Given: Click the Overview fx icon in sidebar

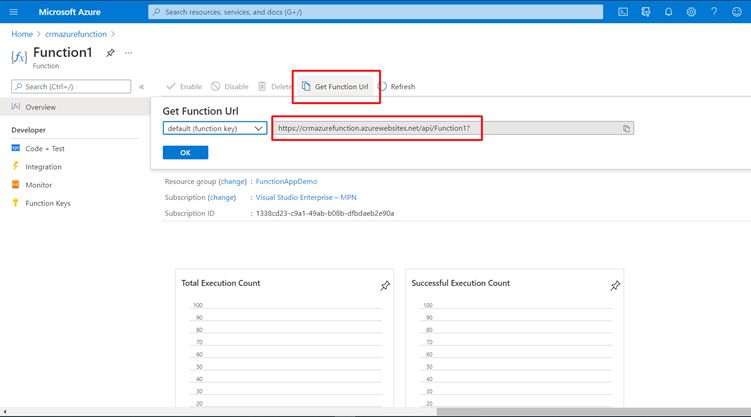Looking at the screenshot, I should (x=16, y=106).
